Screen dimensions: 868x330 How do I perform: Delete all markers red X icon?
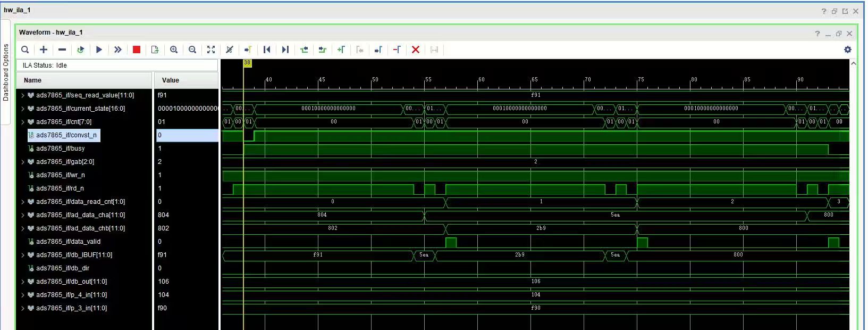tap(416, 49)
